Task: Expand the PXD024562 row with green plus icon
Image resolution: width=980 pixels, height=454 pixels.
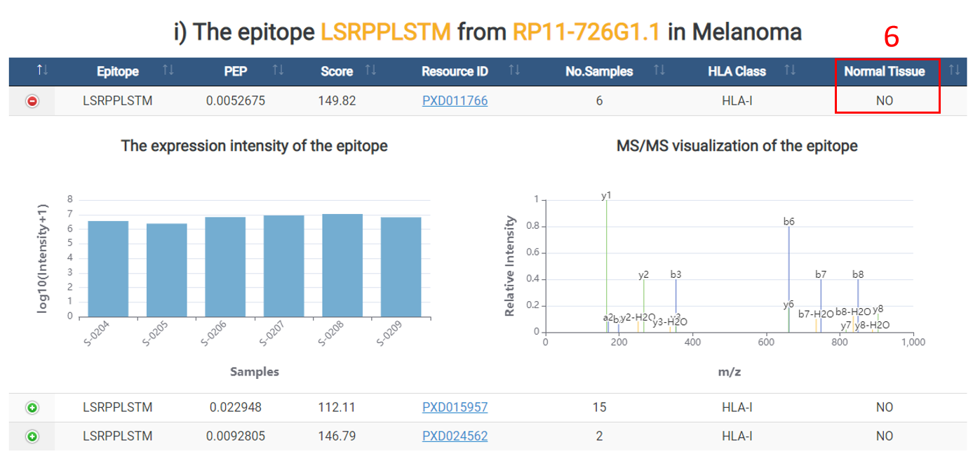Action: [x=32, y=436]
